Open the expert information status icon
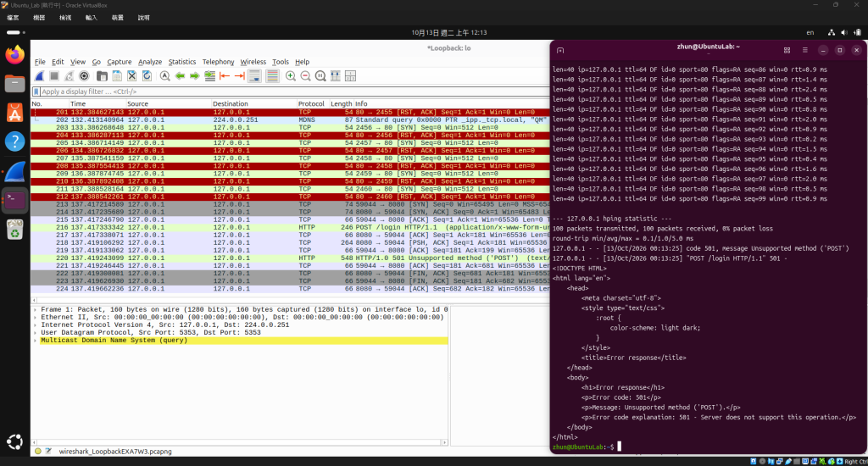The image size is (868, 466). [x=38, y=451]
